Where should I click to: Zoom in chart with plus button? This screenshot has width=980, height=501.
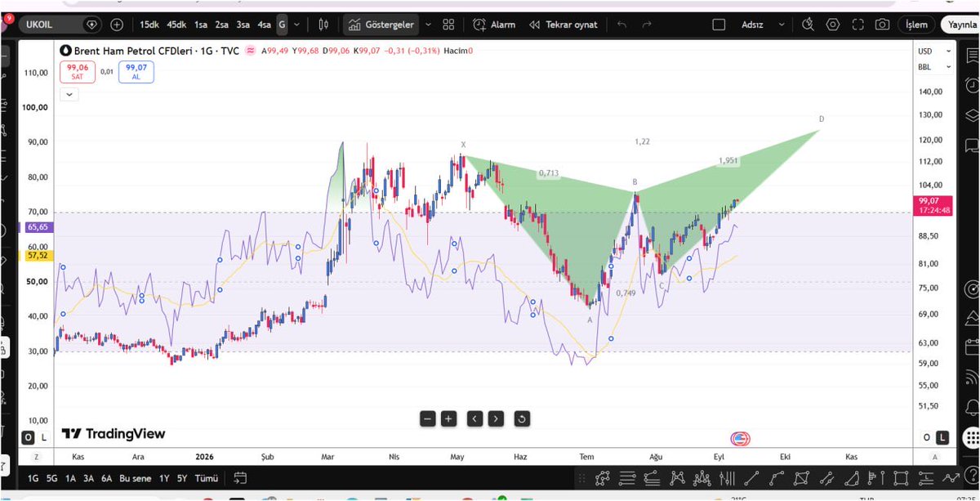[x=448, y=419]
